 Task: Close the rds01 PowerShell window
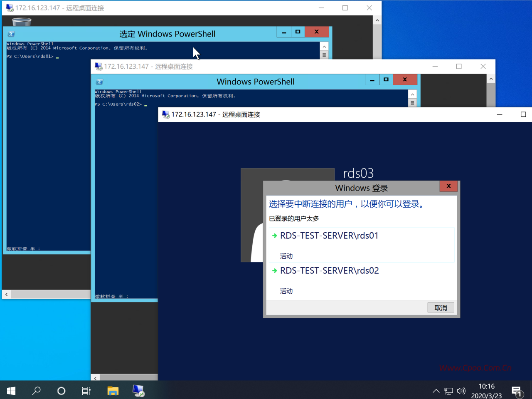coord(317,32)
